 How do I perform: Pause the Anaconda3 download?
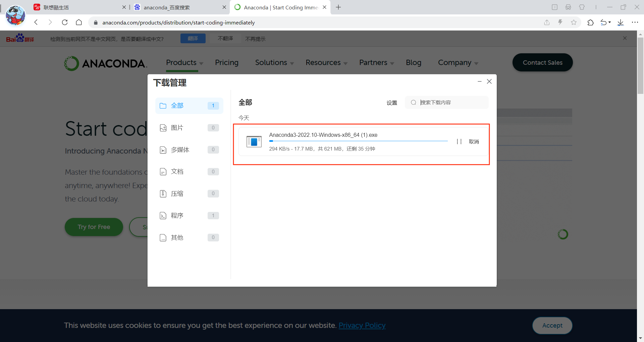(459, 141)
